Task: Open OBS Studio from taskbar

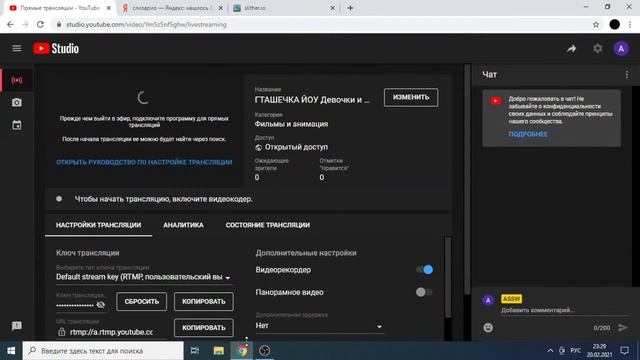Action: click(x=264, y=351)
